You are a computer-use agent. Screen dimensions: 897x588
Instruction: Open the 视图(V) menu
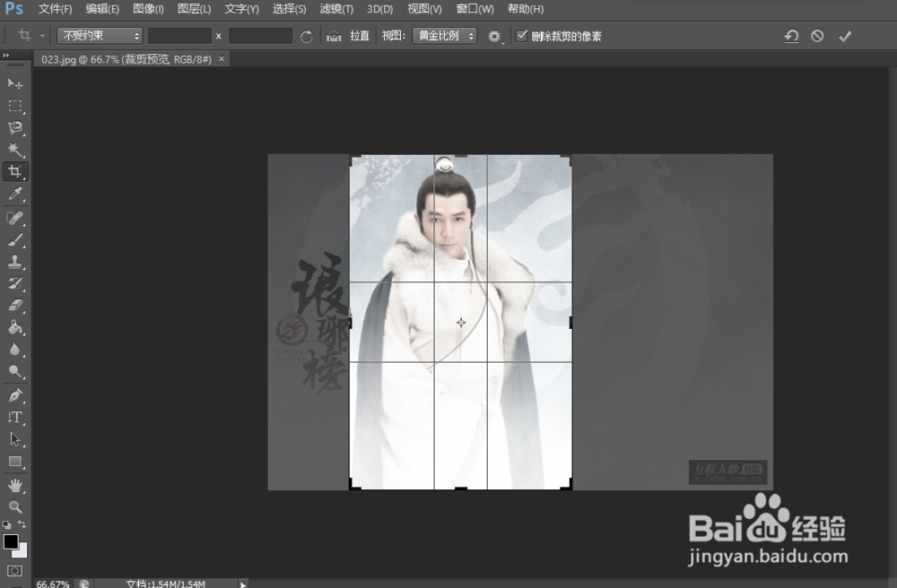coord(424,9)
